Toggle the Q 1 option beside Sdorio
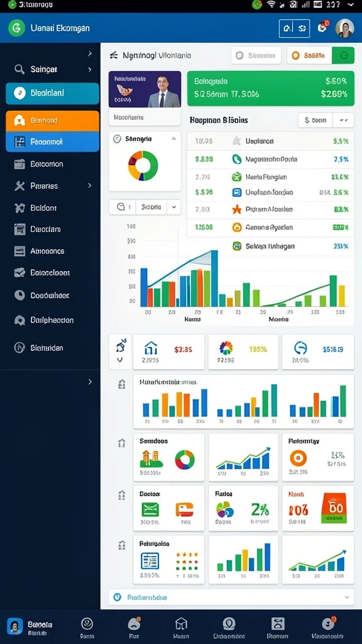The height and width of the screenshot is (644, 362). pos(123,207)
